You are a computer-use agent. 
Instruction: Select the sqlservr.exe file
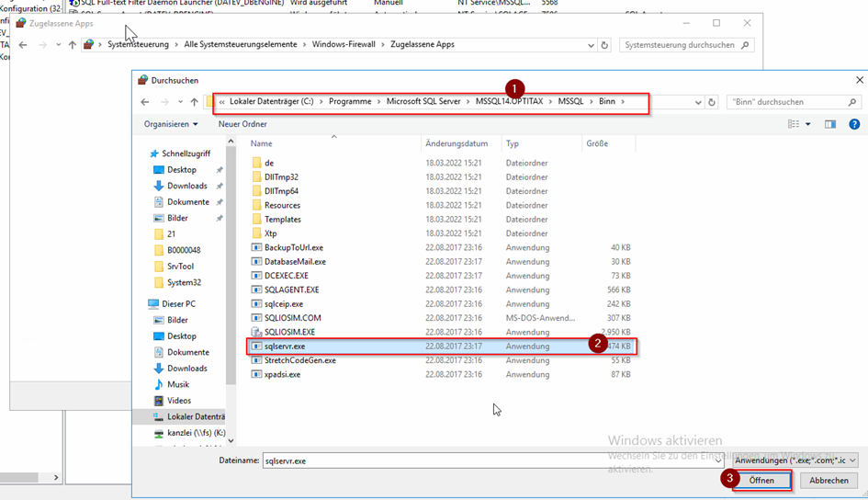click(285, 347)
